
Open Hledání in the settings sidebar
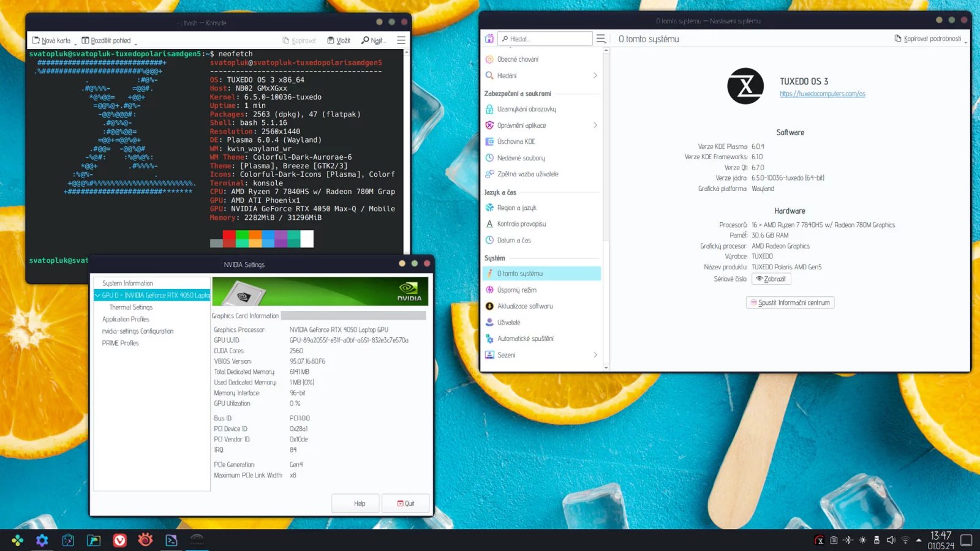(541, 76)
